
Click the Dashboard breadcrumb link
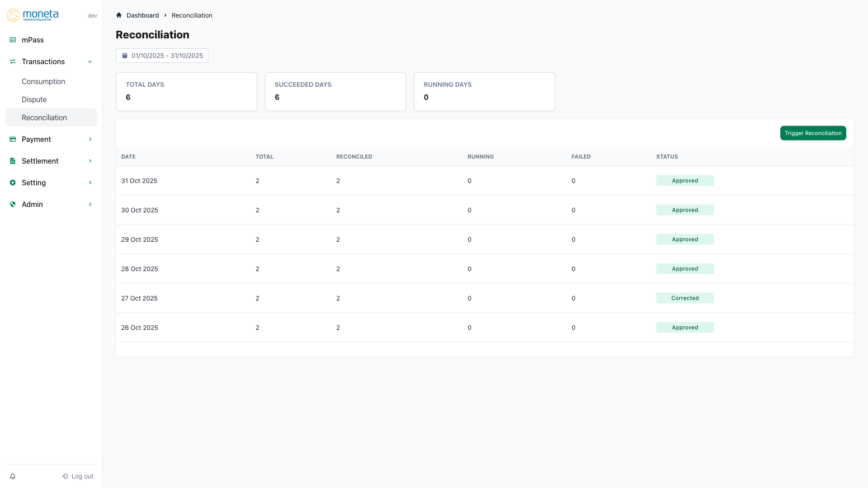[143, 15]
